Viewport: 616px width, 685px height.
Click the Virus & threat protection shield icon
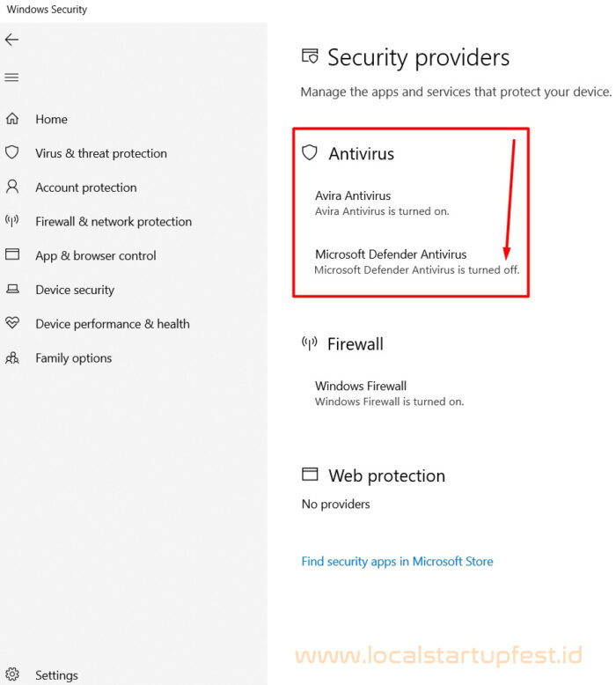12,152
